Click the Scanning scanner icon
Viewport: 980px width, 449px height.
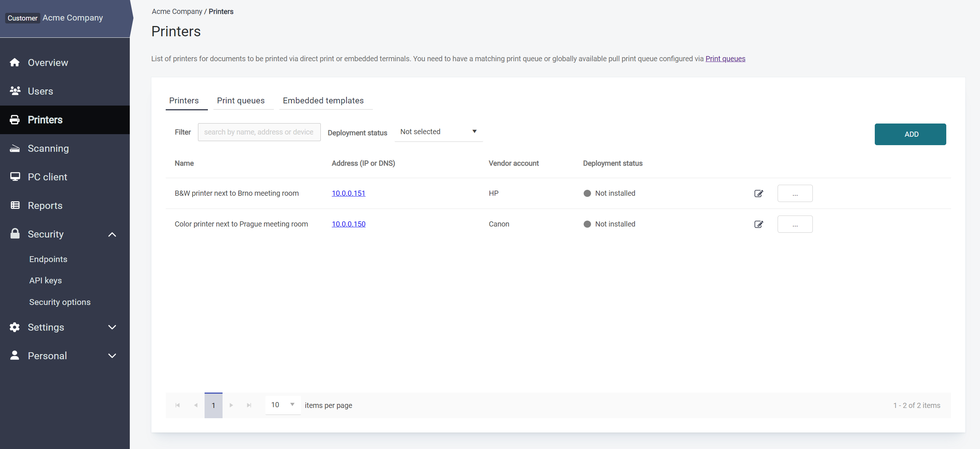coord(14,148)
